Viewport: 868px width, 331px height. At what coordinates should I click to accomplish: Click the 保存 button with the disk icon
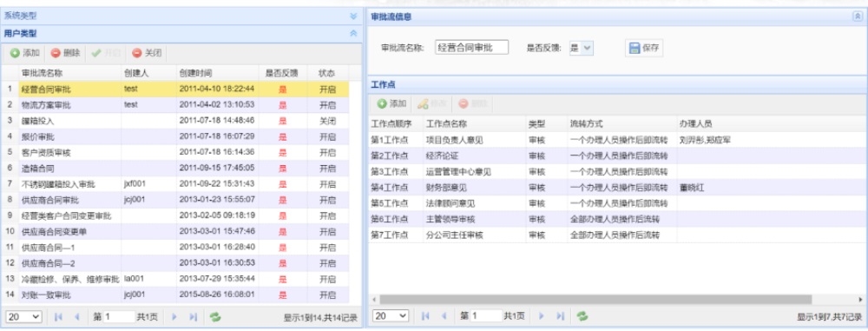[644, 48]
